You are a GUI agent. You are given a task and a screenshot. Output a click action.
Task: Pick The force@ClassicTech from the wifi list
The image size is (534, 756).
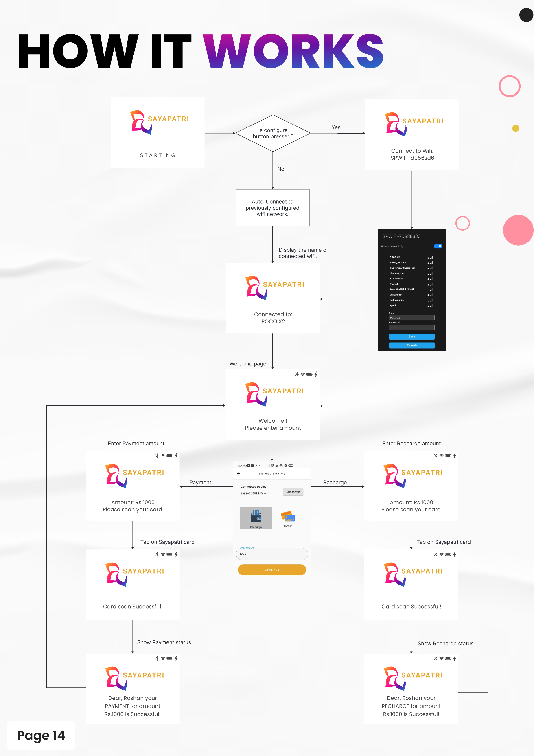pos(402,268)
